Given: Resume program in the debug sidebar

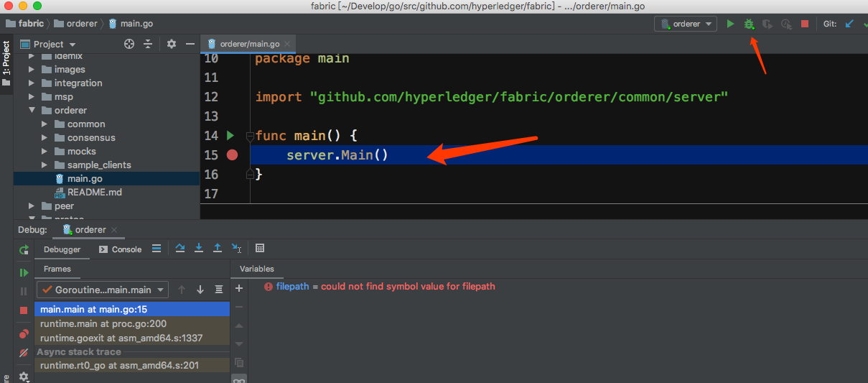Looking at the screenshot, I should [24, 273].
